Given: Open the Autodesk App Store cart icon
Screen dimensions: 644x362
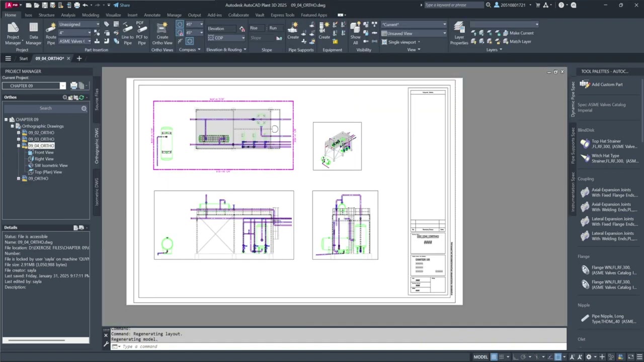Looking at the screenshot, I should pyautogui.click(x=538, y=5).
